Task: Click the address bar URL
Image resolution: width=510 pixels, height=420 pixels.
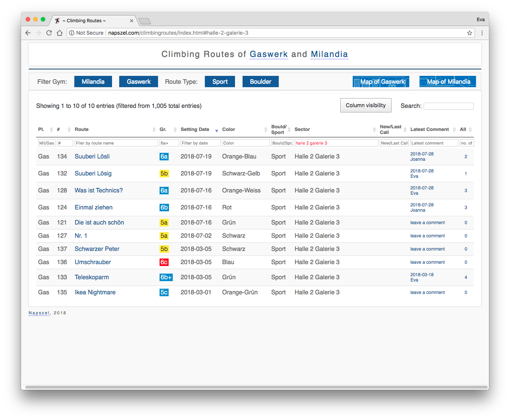Action: click(178, 33)
